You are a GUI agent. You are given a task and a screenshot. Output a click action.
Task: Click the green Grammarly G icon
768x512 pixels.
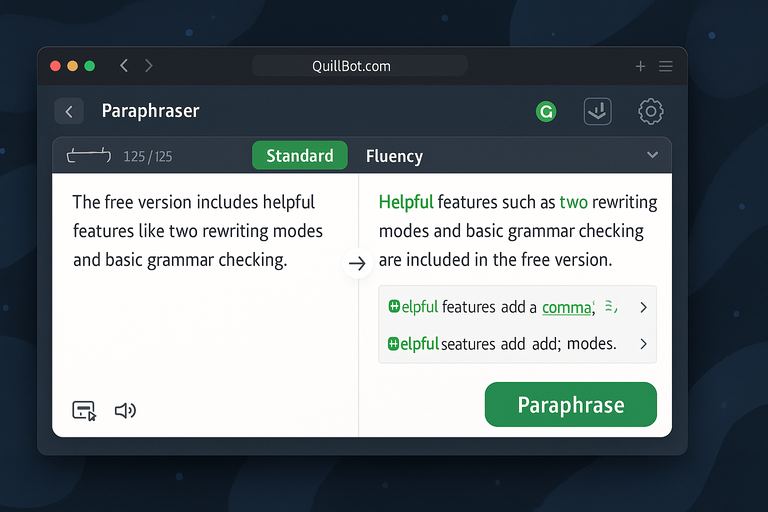pyautogui.click(x=546, y=112)
